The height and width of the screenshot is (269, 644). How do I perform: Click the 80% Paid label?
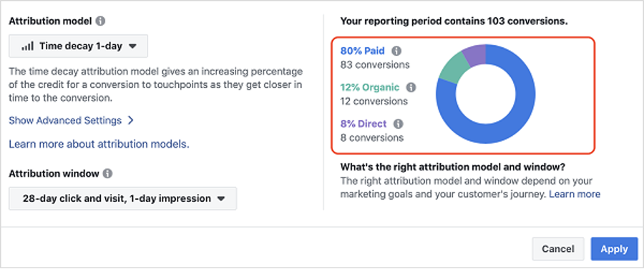pos(363,51)
